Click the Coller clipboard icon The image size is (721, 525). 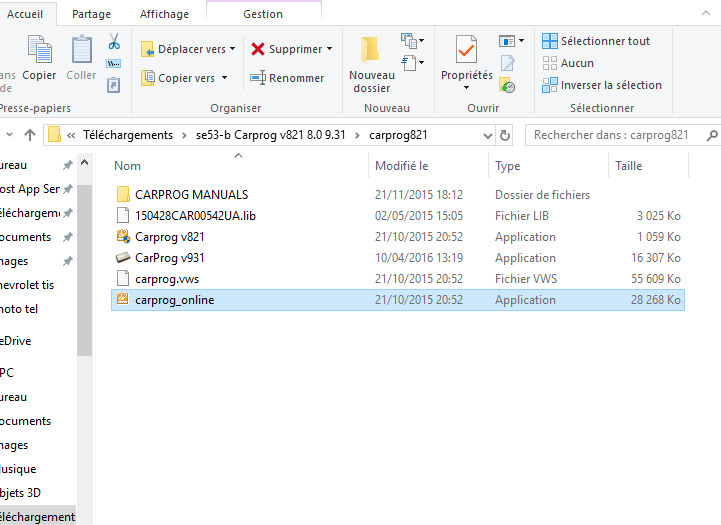[81, 49]
